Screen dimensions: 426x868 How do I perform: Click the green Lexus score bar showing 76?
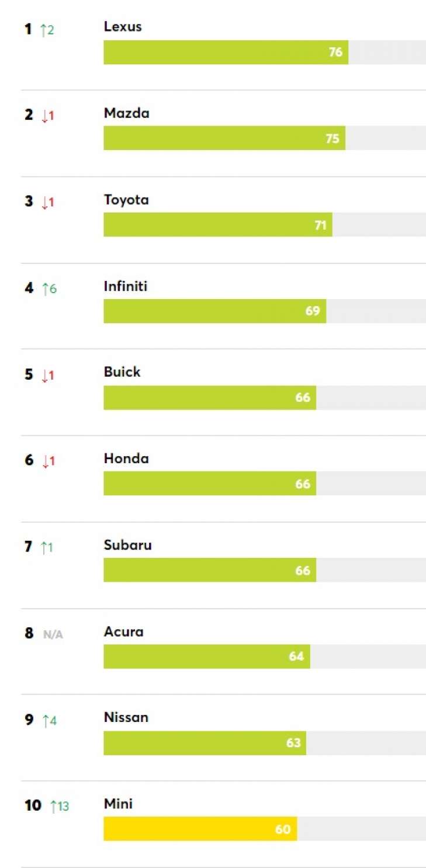[226, 53]
